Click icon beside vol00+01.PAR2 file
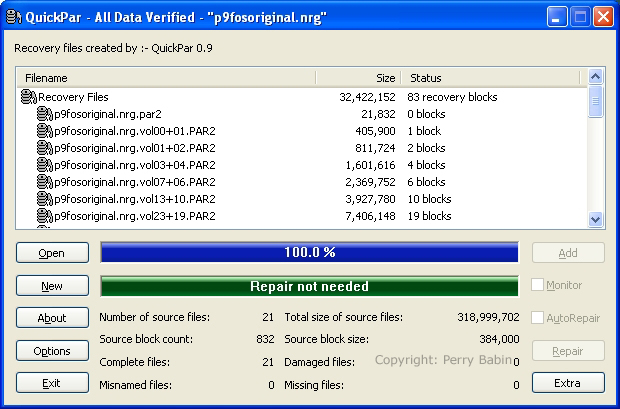Screen dimensions: 620x409 45,131
